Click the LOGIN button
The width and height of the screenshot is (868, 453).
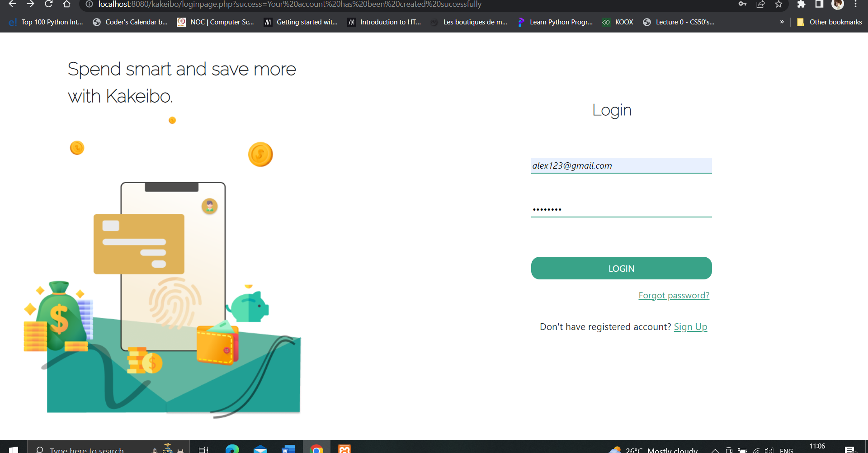coord(621,268)
